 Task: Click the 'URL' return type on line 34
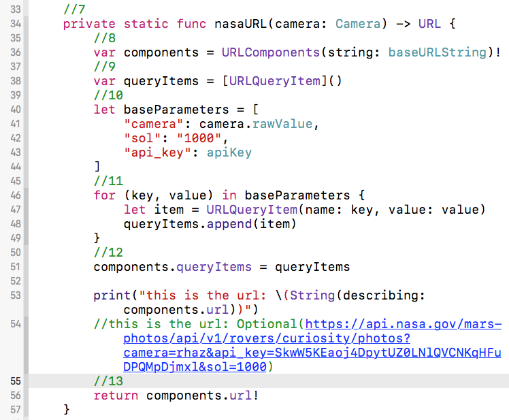[x=429, y=24]
